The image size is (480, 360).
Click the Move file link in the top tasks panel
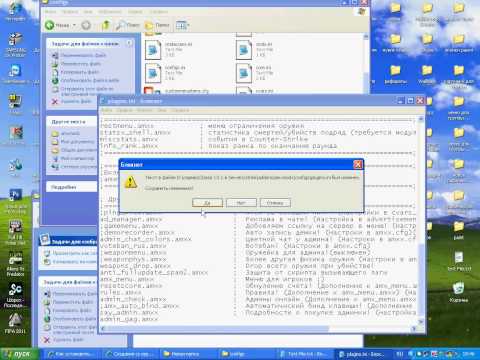point(80,63)
